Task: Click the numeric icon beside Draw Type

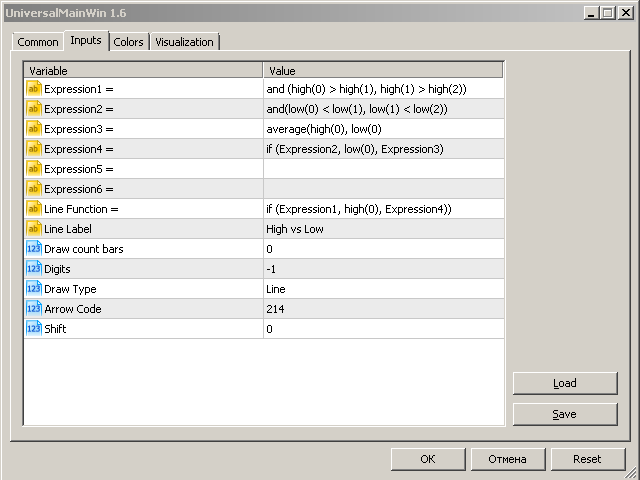Action: tap(33, 289)
